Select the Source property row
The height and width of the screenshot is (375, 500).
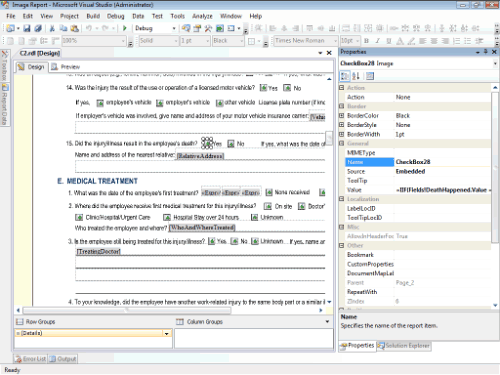coord(418,171)
